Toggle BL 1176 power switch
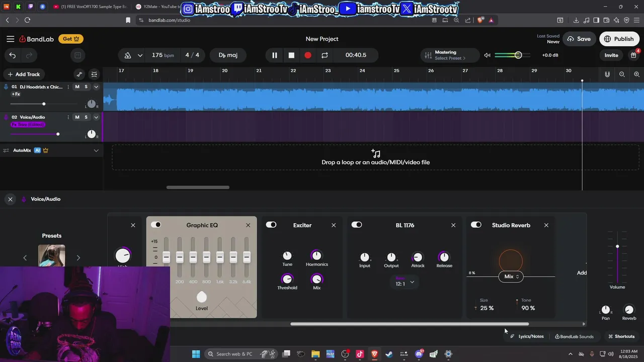Image resolution: width=644 pixels, height=362 pixels. click(x=357, y=225)
